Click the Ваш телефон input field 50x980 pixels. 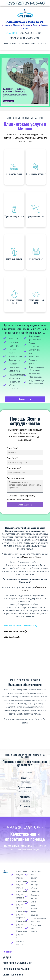point(25,473)
